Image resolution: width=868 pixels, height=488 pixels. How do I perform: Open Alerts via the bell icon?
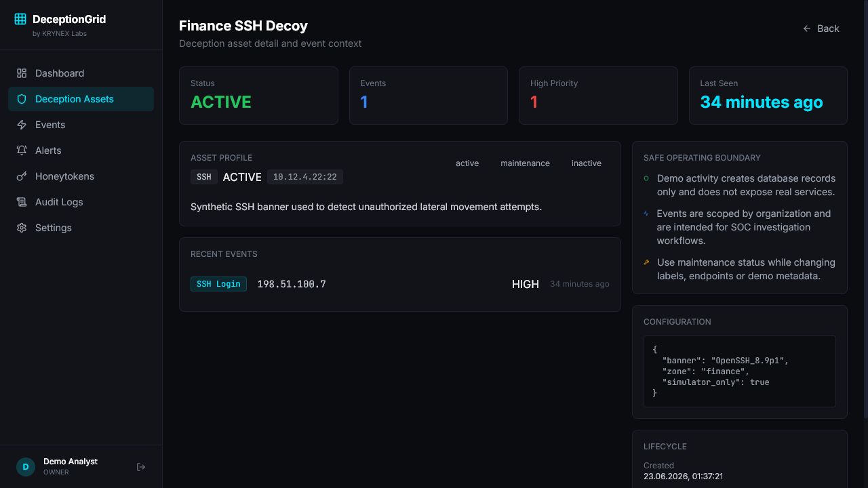tap(22, 150)
